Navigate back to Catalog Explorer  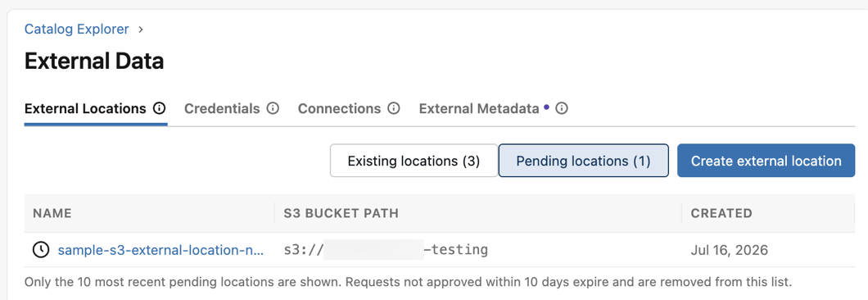[x=76, y=29]
